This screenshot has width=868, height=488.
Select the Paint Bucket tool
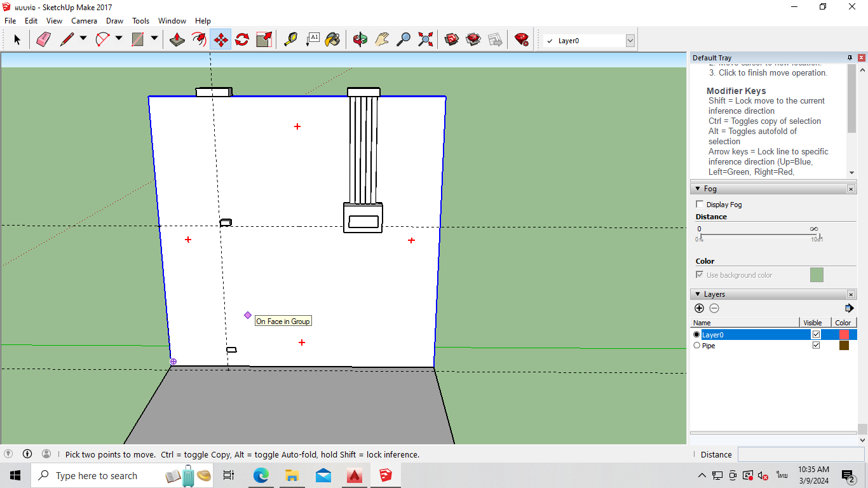coord(333,39)
